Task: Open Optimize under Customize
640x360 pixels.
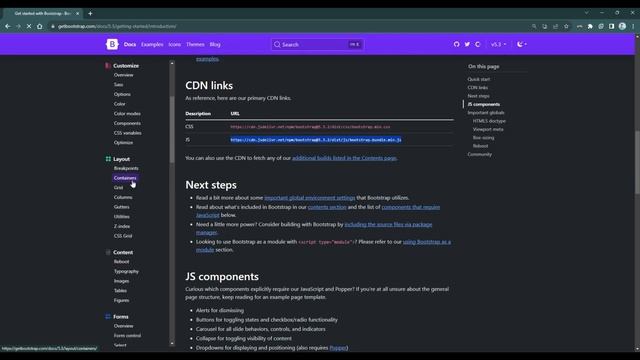Action: pyautogui.click(x=123, y=142)
